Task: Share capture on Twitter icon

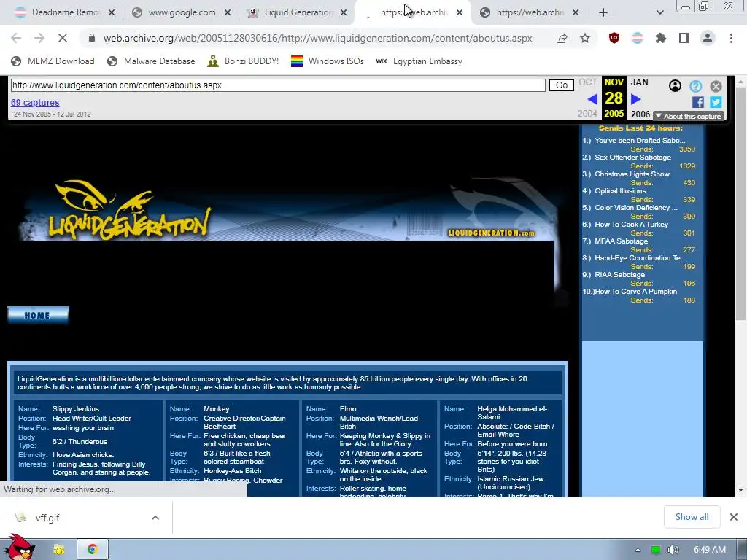Action: 716,102
